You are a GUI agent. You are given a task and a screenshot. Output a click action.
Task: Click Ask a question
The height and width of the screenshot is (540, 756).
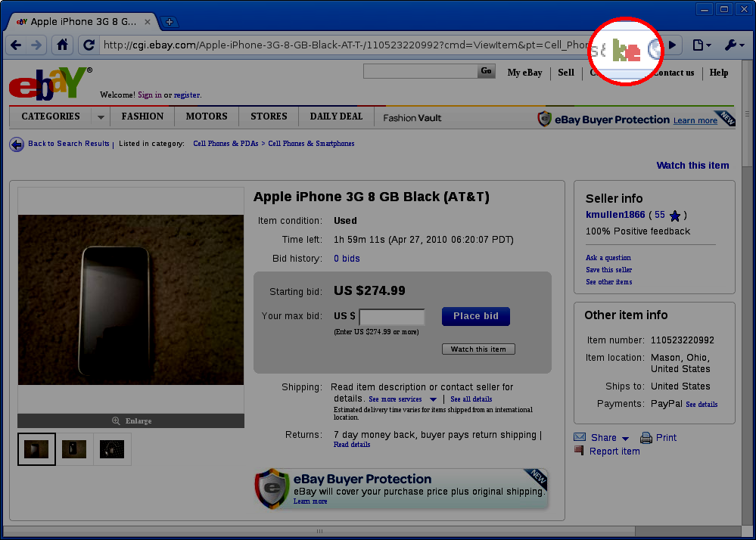(608, 258)
